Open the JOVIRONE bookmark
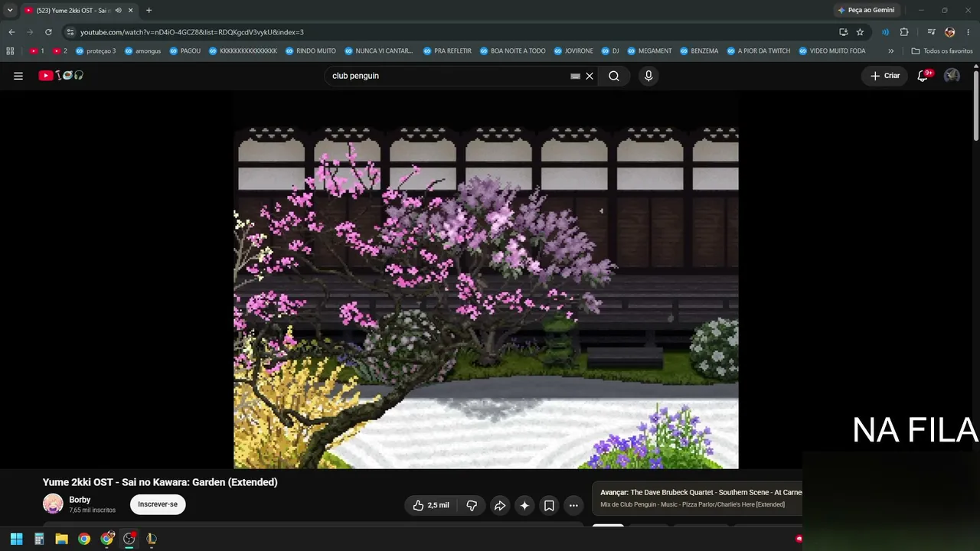980x551 pixels. tap(573, 51)
